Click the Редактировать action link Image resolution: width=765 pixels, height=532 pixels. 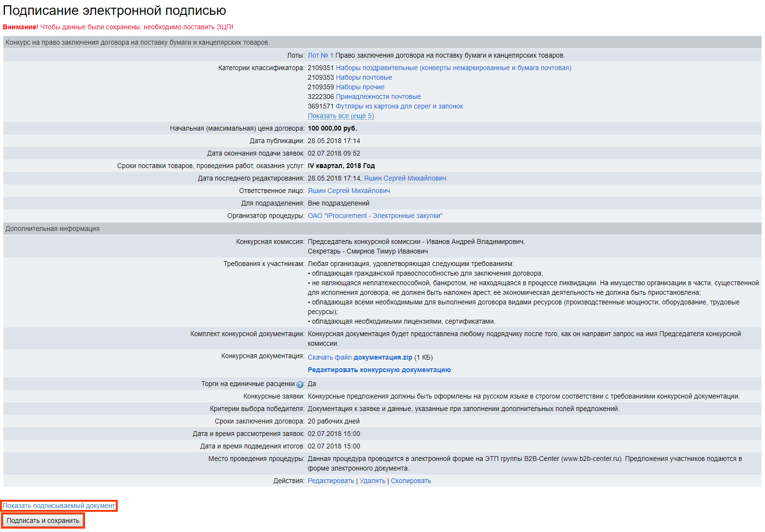coord(331,481)
